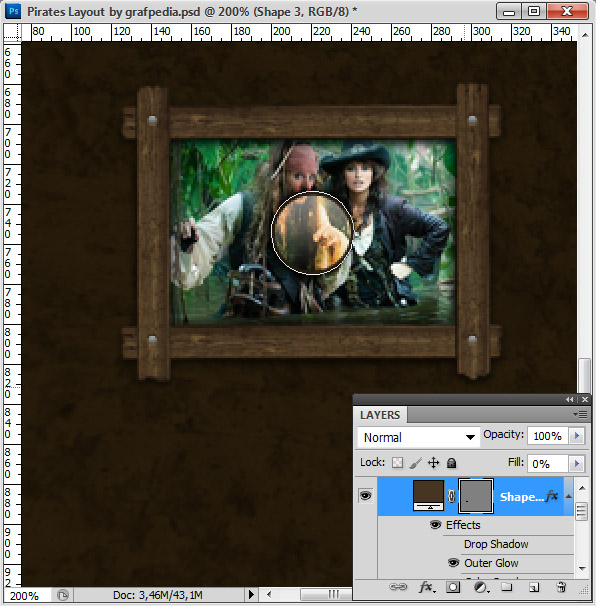Click the Photoshop Ps title bar icon
Image resolution: width=596 pixels, height=606 pixels.
pos(14,11)
